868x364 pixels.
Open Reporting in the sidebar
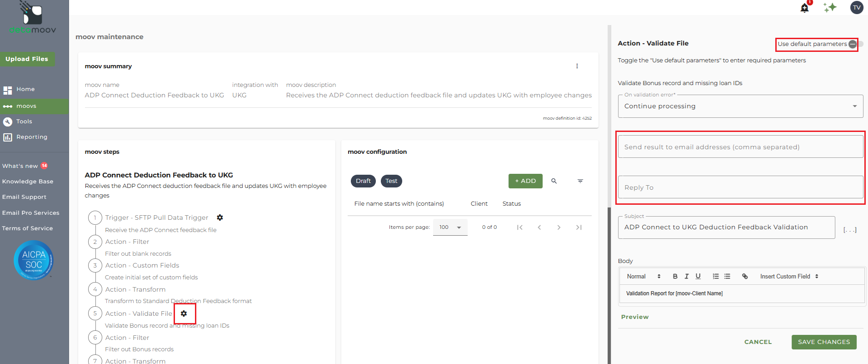pos(32,137)
